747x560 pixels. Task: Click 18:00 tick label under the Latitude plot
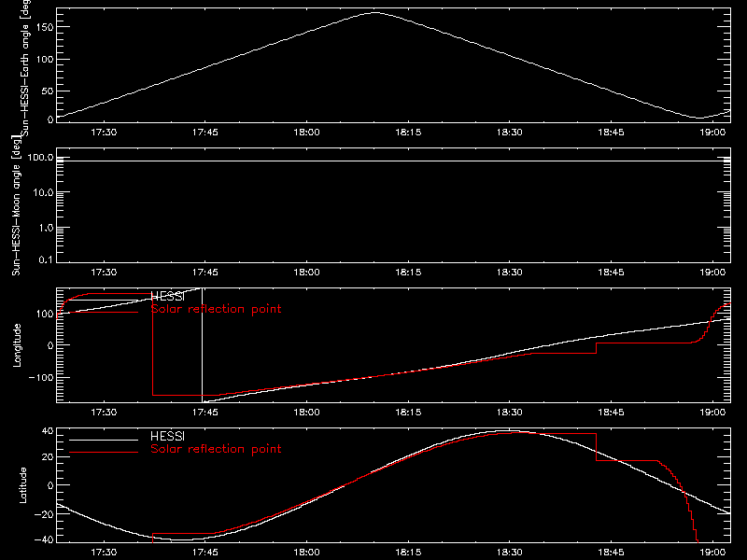point(306,552)
